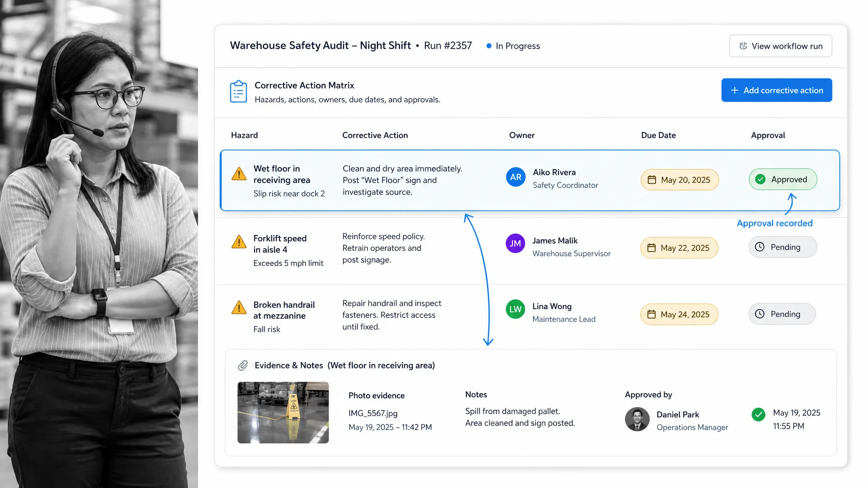This screenshot has height=488, width=868.
Task: Select the May 24, 2025 due date pill
Action: [x=679, y=314]
